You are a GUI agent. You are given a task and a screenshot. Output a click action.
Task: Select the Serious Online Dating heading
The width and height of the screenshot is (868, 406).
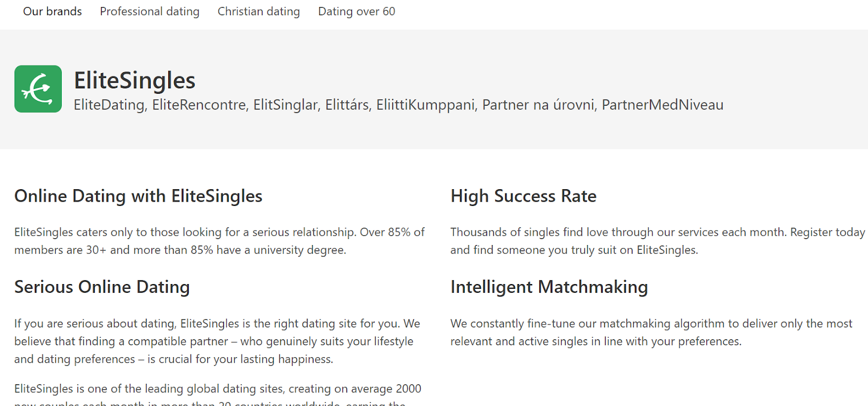(102, 287)
